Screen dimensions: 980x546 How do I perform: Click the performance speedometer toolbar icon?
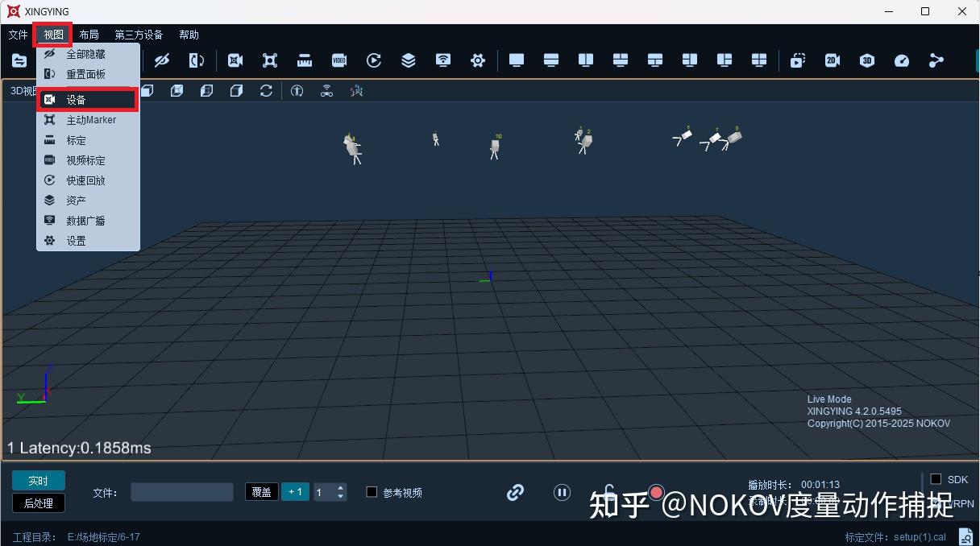(x=901, y=60)
